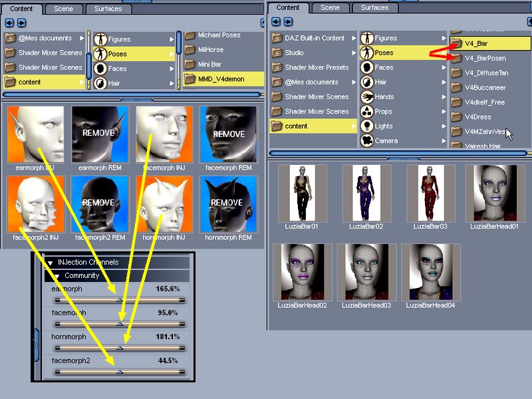Select LuziaBar03 pose thumbnail
Screen dimensions: 532x399
[x=430, y=193]
